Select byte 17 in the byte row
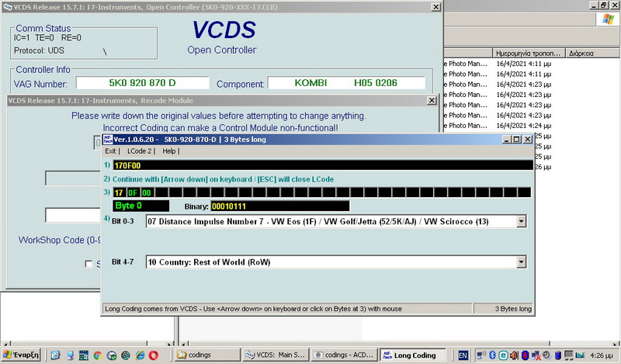 tap(119, 193)
